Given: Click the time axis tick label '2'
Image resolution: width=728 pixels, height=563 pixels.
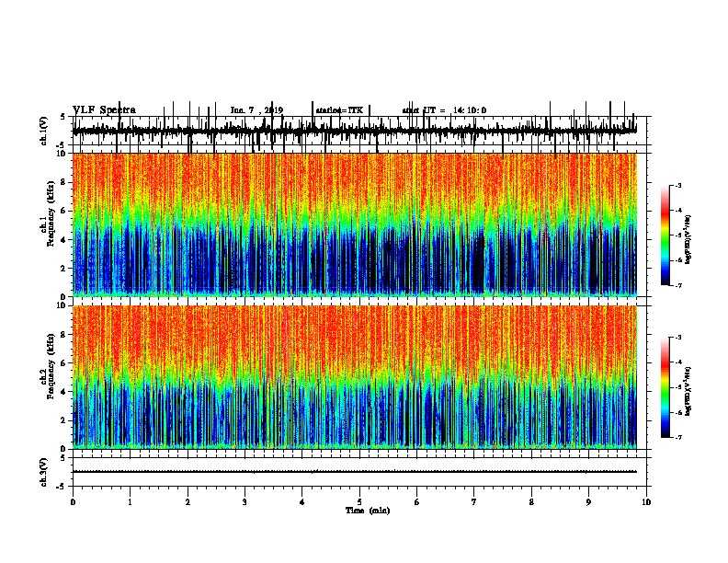Looking at the screenshot, I should point(188,502).
